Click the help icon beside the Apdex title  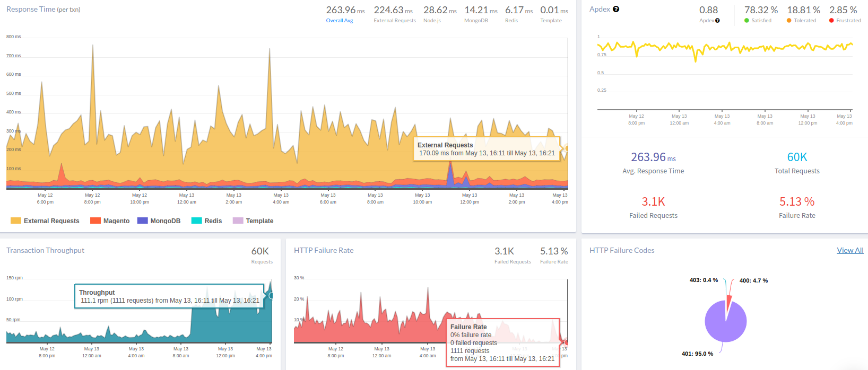tap(616, 9)
